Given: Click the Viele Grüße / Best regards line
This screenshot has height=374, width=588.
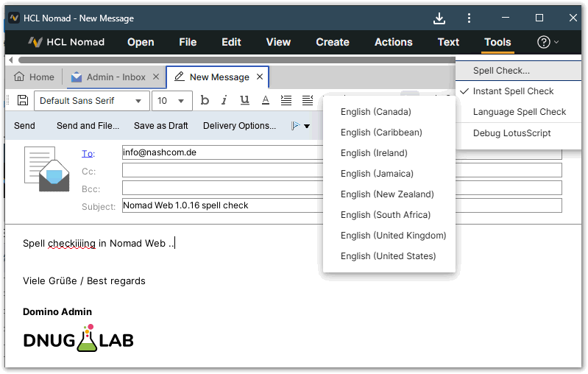Looking at the screenshot, I should pos(84,281).
